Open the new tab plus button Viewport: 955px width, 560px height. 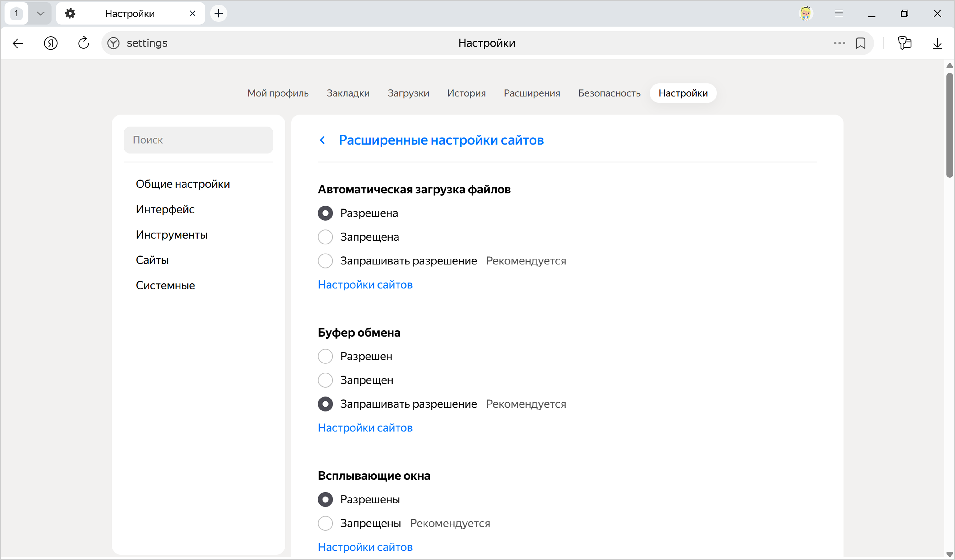pyautogui.click(x=219, y=14)
